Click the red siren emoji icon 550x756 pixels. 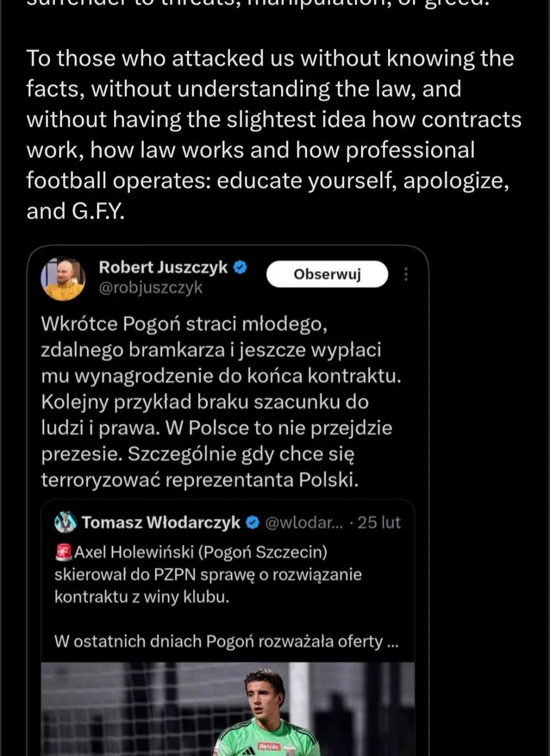coord(64,552)
